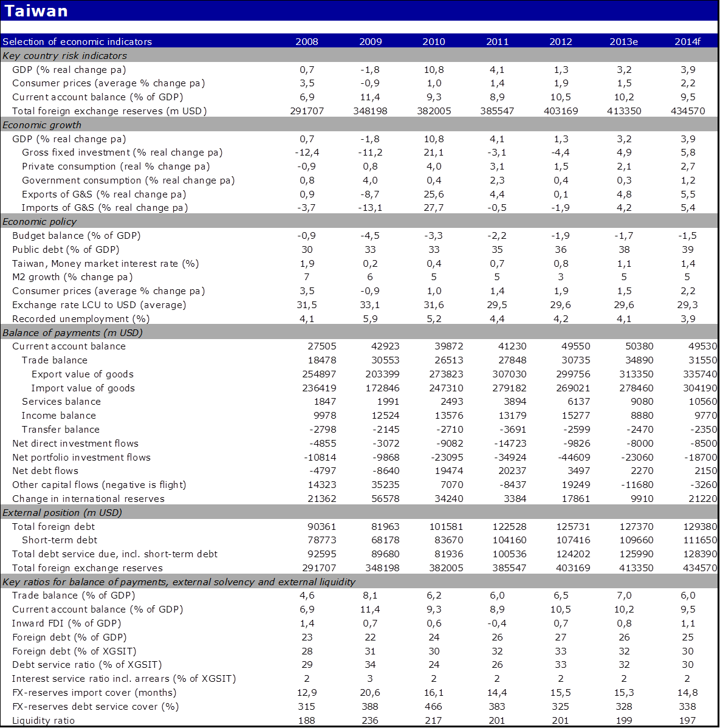Viewport: 720px width, 728px height.
Task: Click the 'Government consumption' row label
Action: [x=128, y=180]
